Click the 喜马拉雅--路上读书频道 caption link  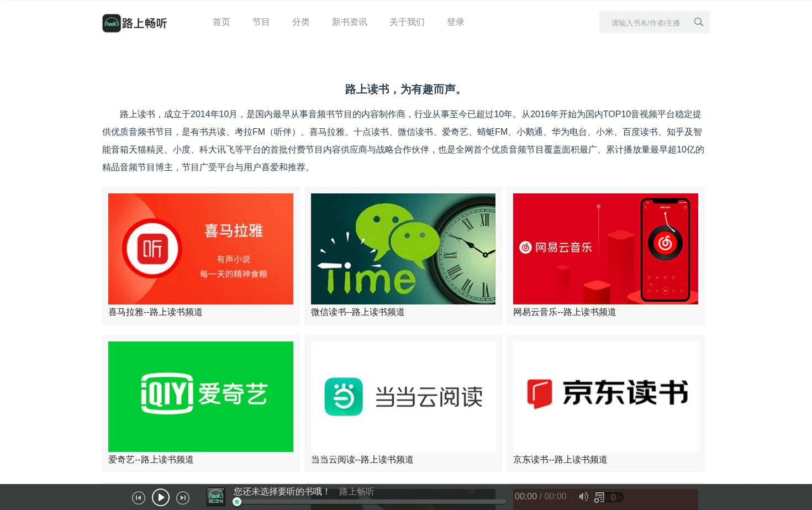click(x=155, y=312)
